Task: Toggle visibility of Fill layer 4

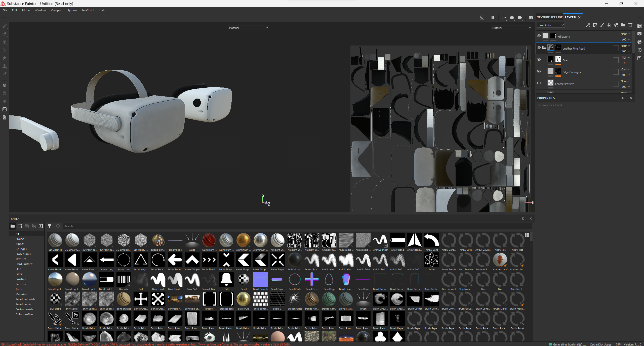Action: tap(539, 36)
